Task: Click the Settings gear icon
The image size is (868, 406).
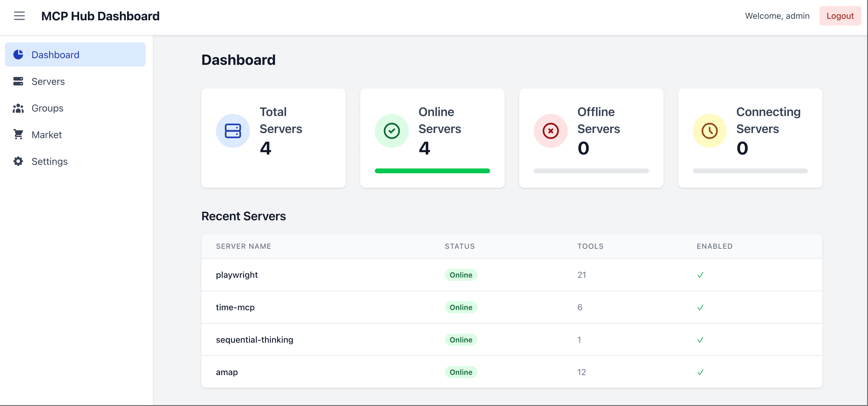Action: (18, 161)
